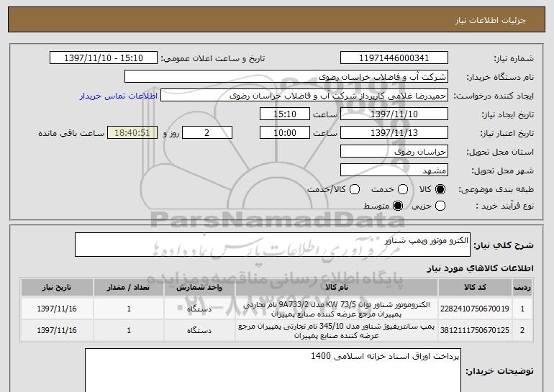The height and width of the screenshot is (392, 554).
Task: Click the buyer organization name field
Action: [286, 77]
